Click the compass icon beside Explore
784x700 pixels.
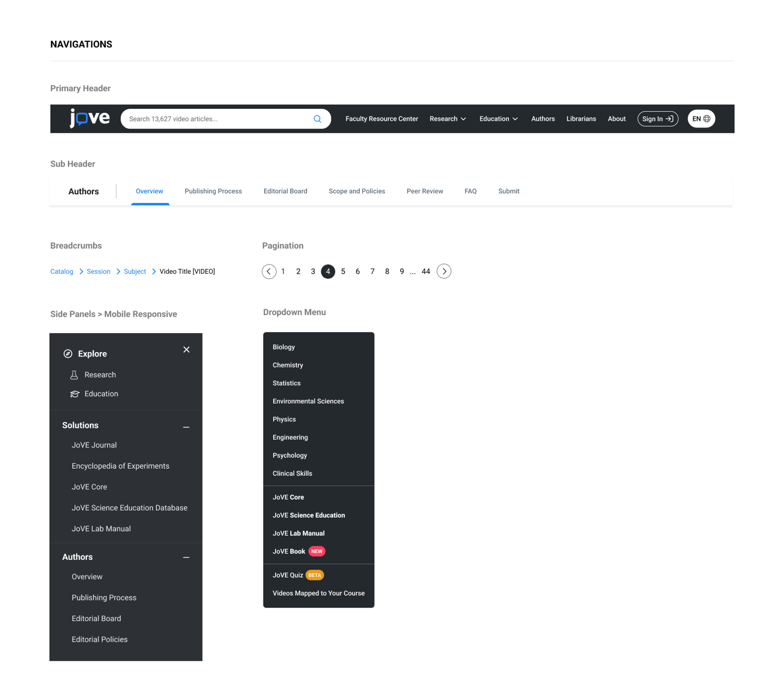[68, 354]
